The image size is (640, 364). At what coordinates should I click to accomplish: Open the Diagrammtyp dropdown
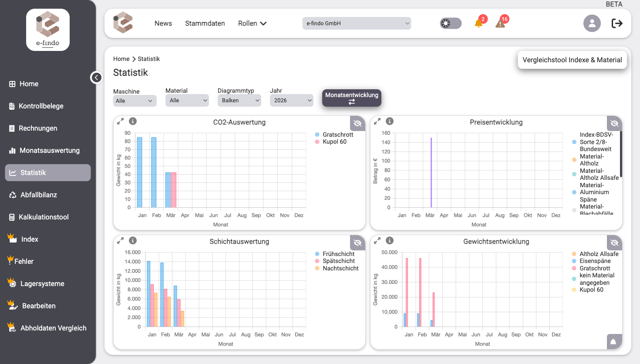click(x=239, y=101)
